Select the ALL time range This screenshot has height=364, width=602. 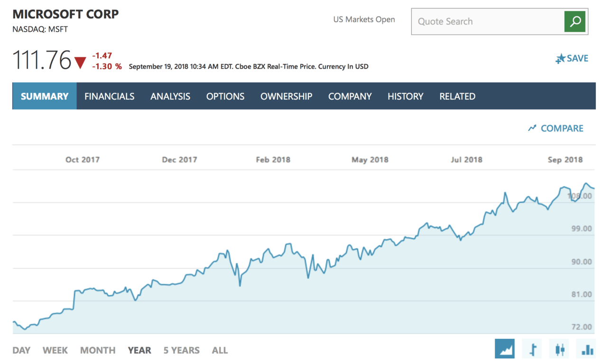[x=220, y=350]
